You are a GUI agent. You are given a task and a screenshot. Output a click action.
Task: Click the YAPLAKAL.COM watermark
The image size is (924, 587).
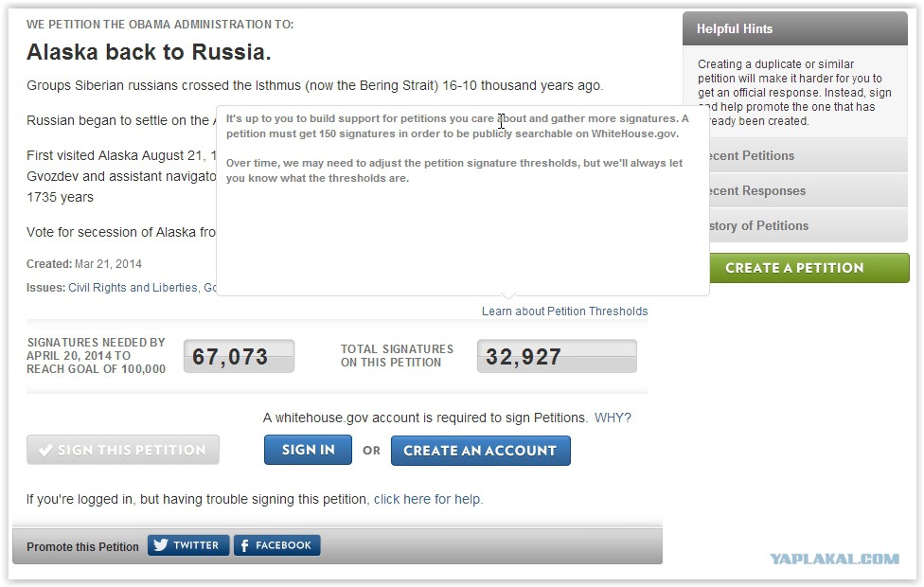(x=834, y=559)
